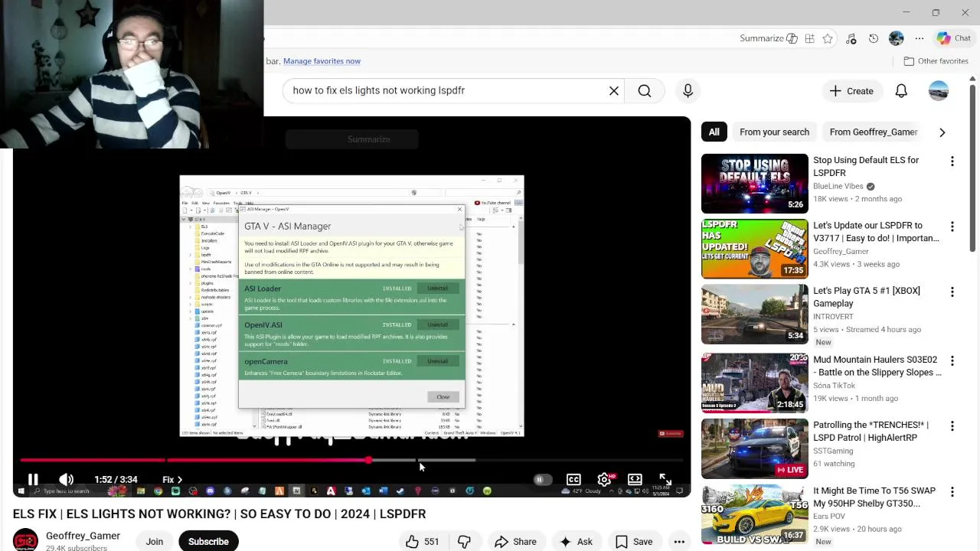Open 'Stop Using Default ELS' video thumbnail
Image resolution: width=980 pixels, height=551 pixels.
point(754,184)
